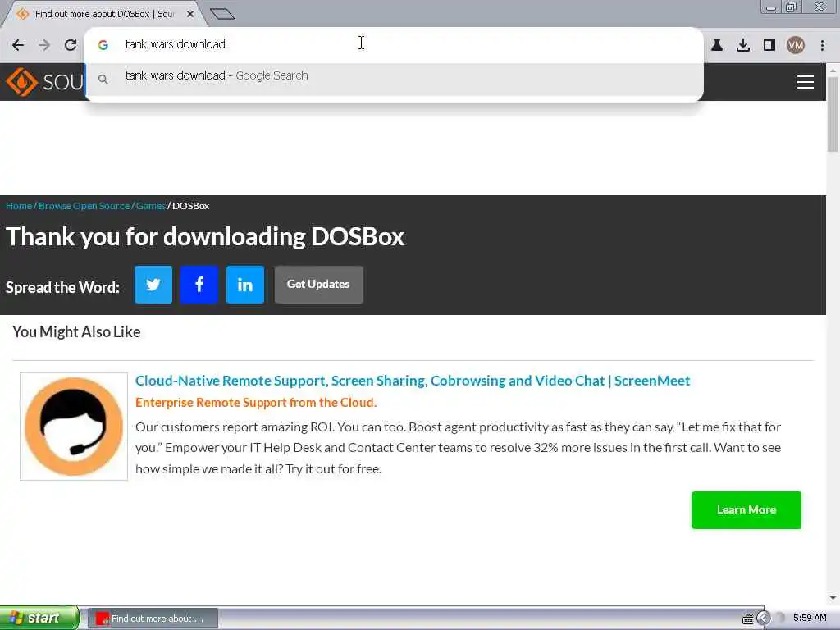The width and height of the screenshot is (840, 630).
Task: Expand hidden tray icons with the arrow
Action: point(764,619)
